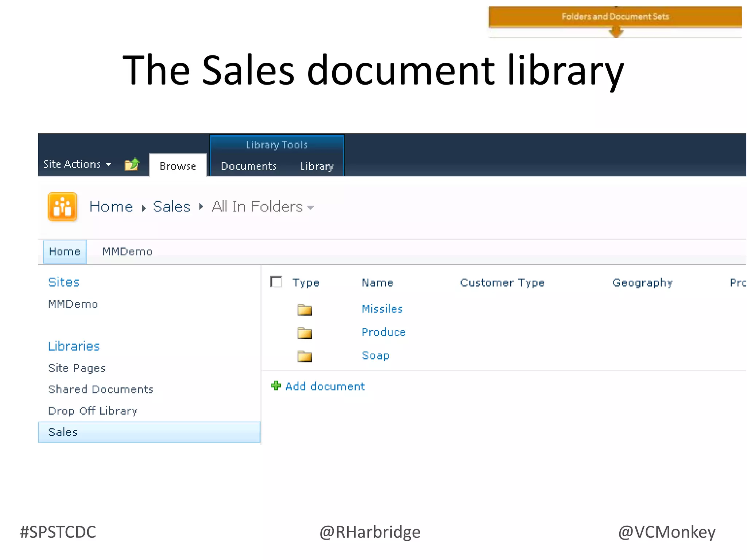Viewport: 747px width, 560px height.
Task: Click the MMDemo top navigation tab
Action: [x=127, y=252]
